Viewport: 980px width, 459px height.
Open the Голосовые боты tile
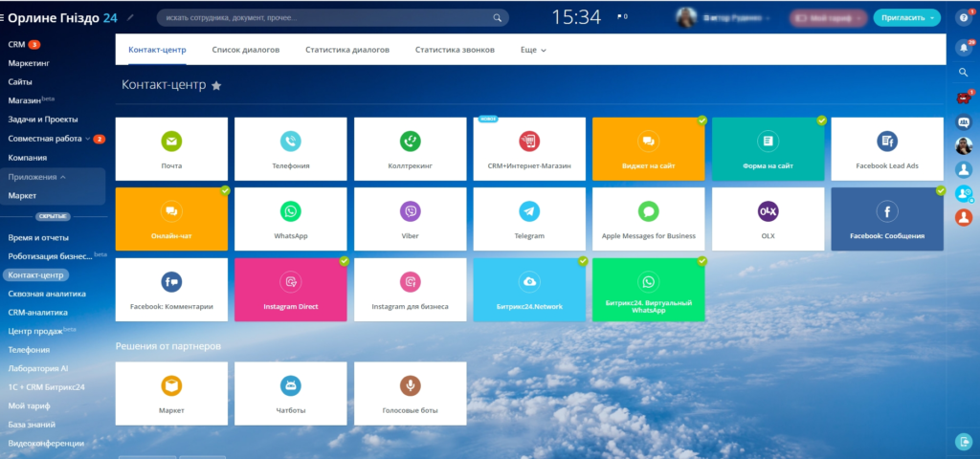pos(410,393)
